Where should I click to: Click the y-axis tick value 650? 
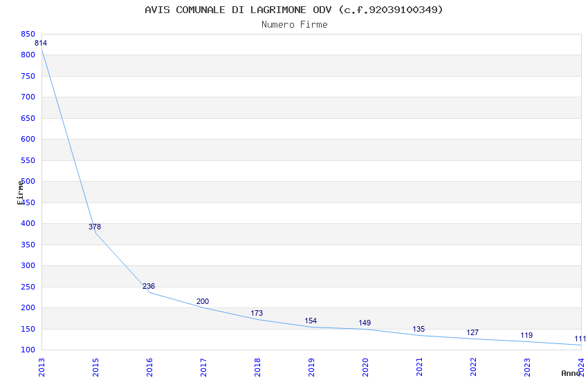(x=28, y=118)
